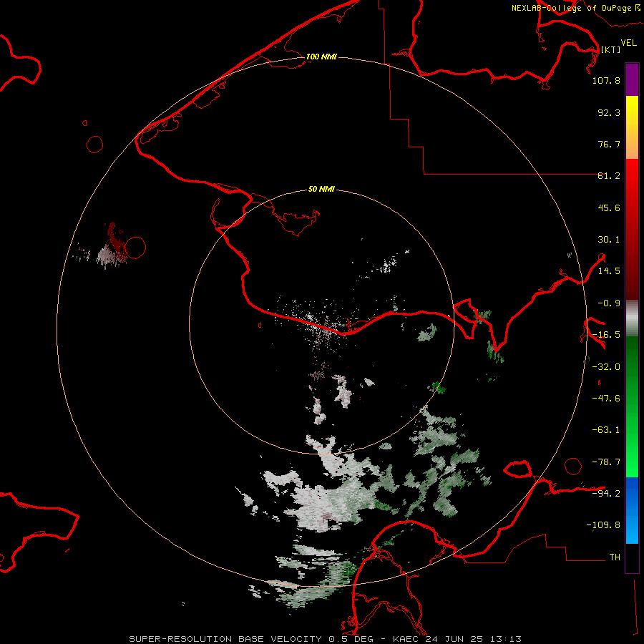Image resolution: width=644 pixels, height=644 pixels.
Task: Click the -47.6 legend value
Action: point(606,399)
